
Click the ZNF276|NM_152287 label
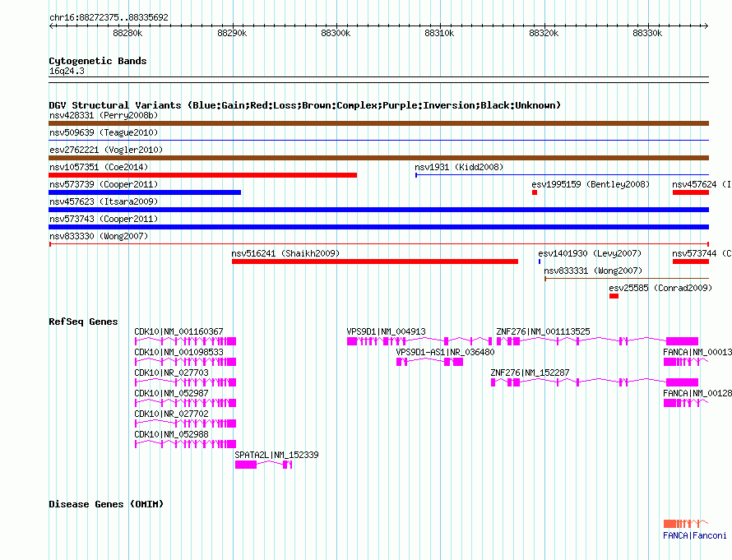[530, 373]
